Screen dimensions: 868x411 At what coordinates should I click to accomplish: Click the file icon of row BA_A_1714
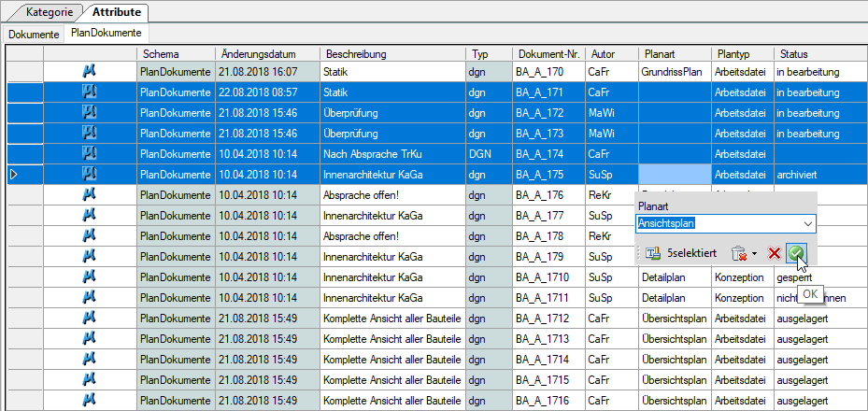89,359
